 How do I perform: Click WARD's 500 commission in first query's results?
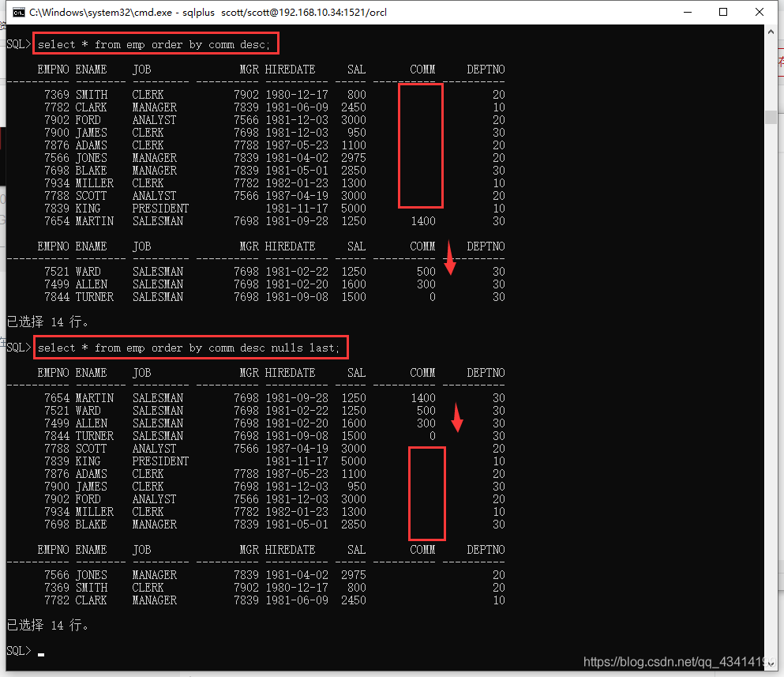coord(426,272)
